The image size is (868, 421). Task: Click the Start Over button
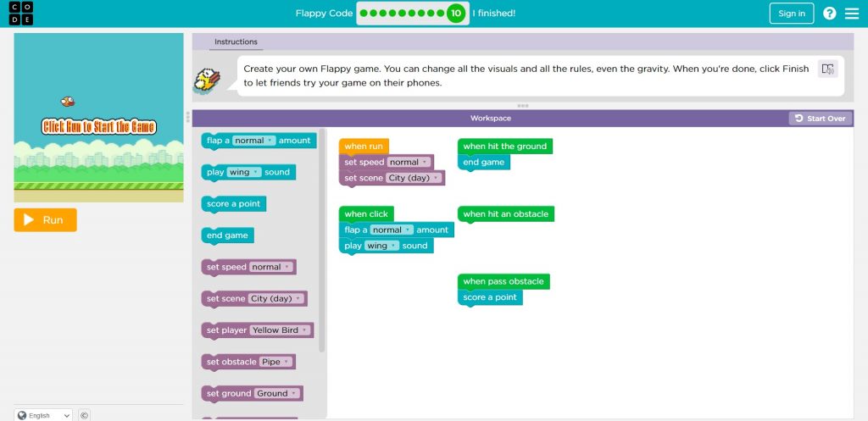tap(821, 119)
